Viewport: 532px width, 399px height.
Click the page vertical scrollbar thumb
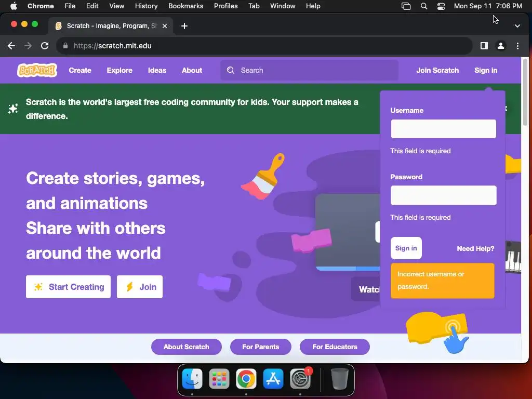click(x=525, y=91)
